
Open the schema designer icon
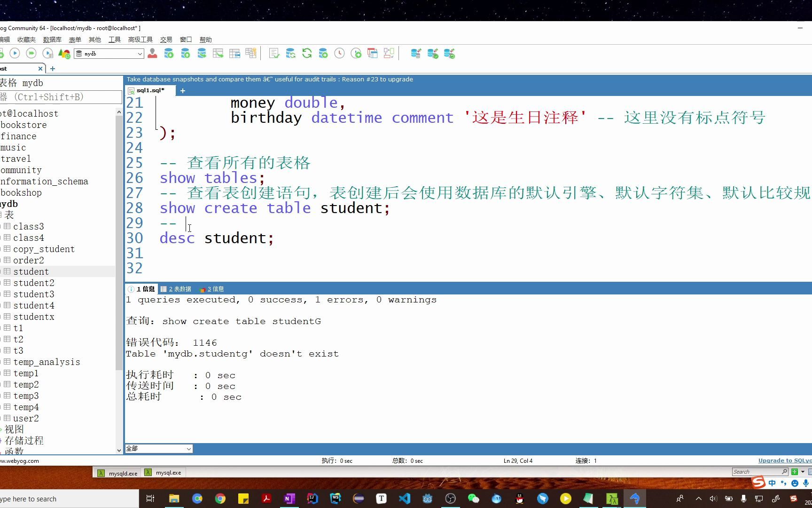click(x=389, y=53)
